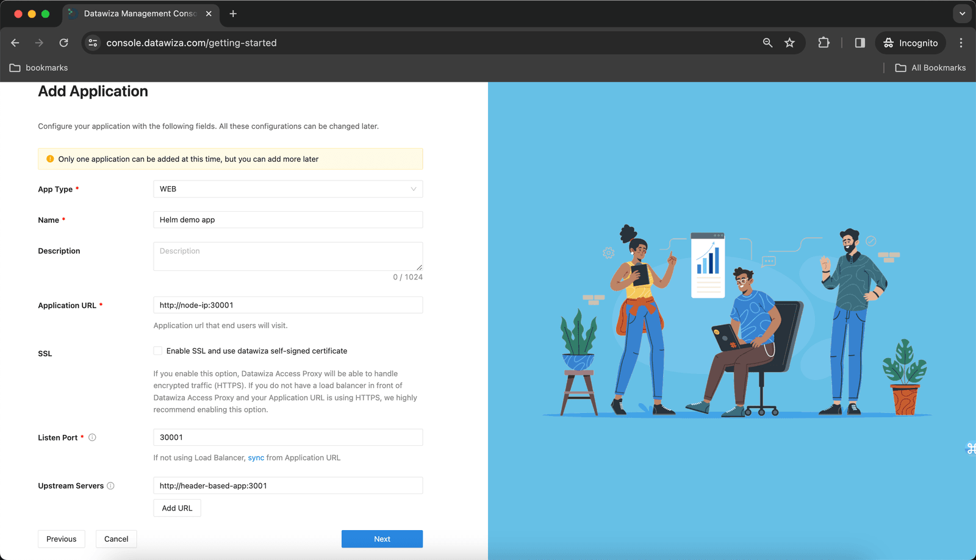Click the Add URL button
Screen dimensions: 976x560
177,508
